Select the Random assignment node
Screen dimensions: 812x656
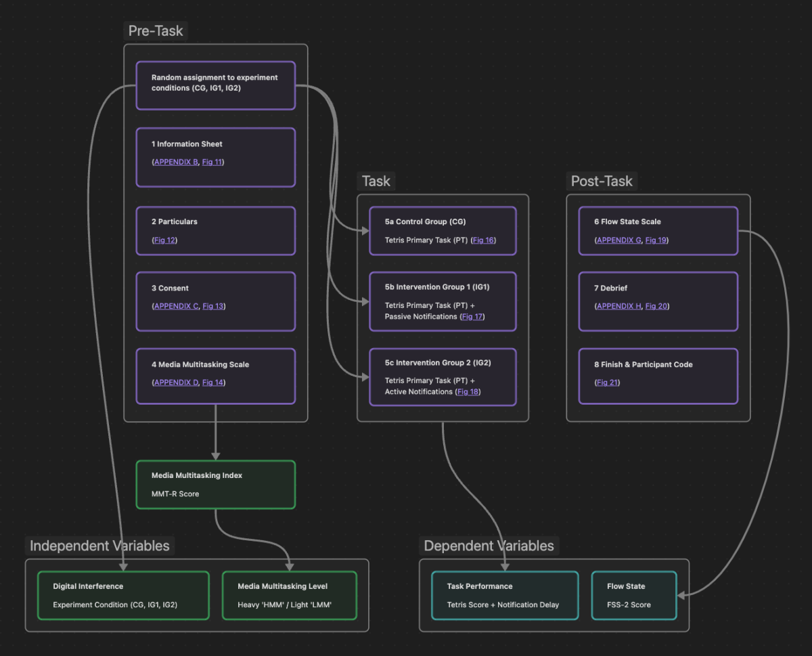coord(215,85)
